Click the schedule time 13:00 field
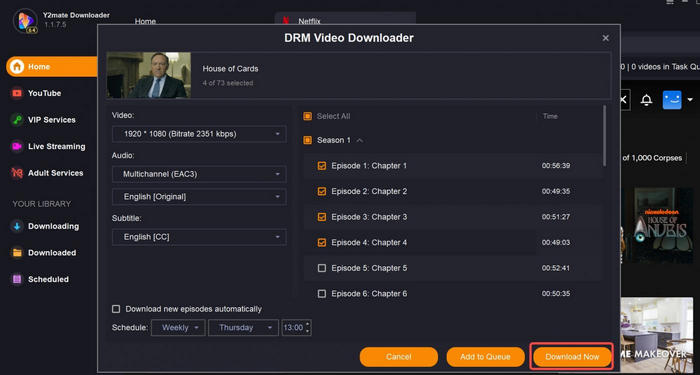The image size is (700, 375). pyautogui.click(x=293, y=328)
